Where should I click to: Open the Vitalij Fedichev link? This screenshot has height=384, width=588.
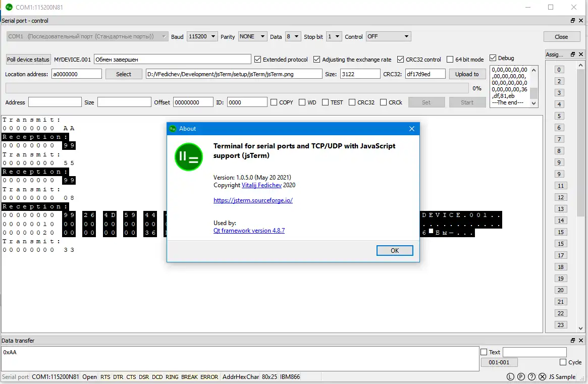(x=261, y=185)
